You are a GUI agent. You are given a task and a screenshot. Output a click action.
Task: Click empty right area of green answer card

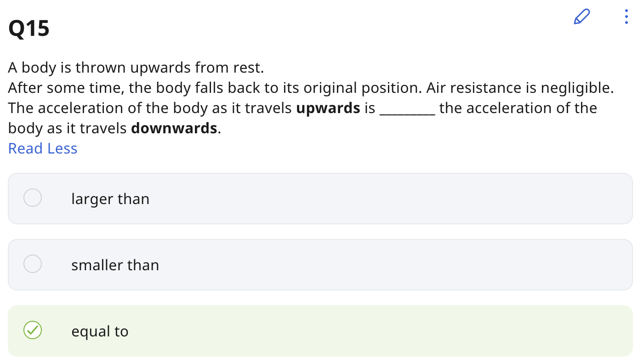pos(414,331)
